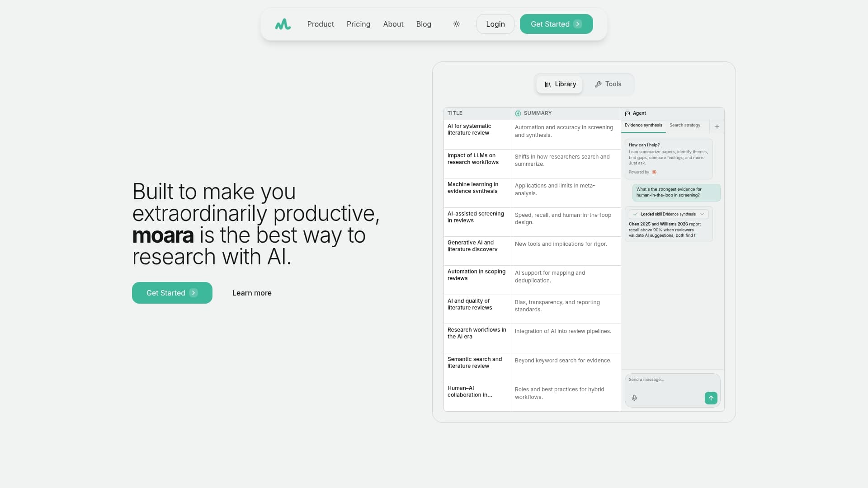This screenshot has width=868, height=488.
Task: Click the Powered by asterisk logo
Action: point(654,172)
